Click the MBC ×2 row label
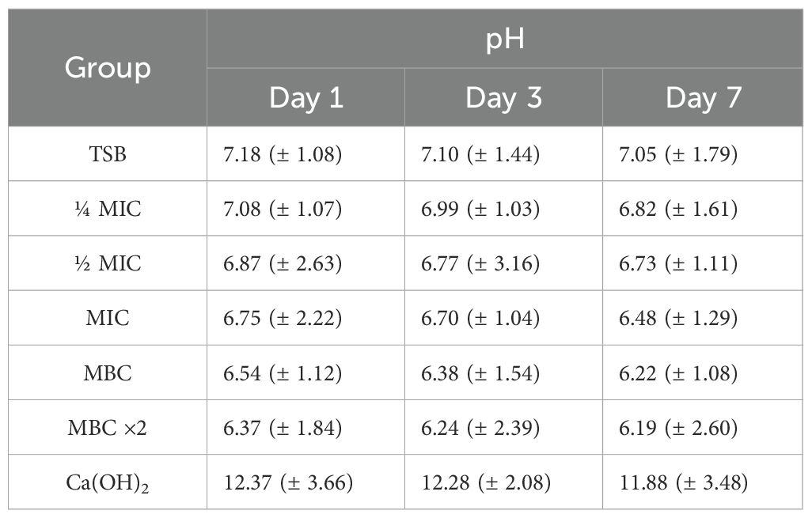This screenshot has height=518, width=812. coord(108,428)
